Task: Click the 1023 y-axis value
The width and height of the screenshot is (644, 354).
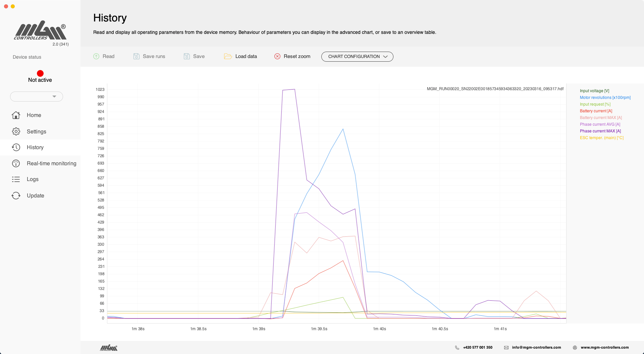Action: 100,90
